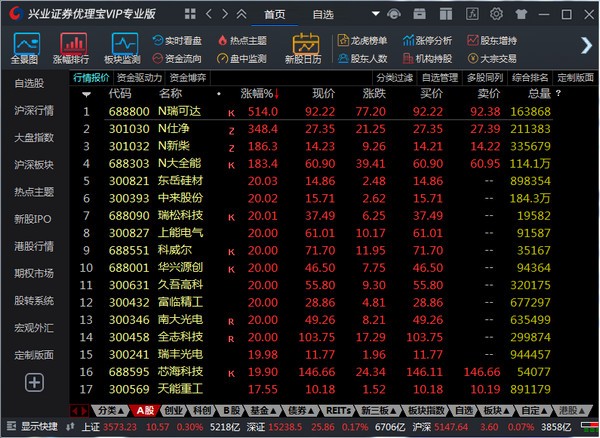Screen dimensions: 600x438
Task: Open the column menu triangle beside 代码
Action: point(86,94)
